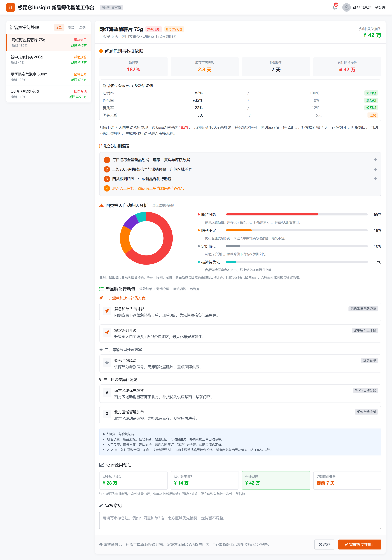The height and width of the screenshot is (560, 392).
Task: Click the branch icon beside 触发规则链路
Action: point(100,146)
